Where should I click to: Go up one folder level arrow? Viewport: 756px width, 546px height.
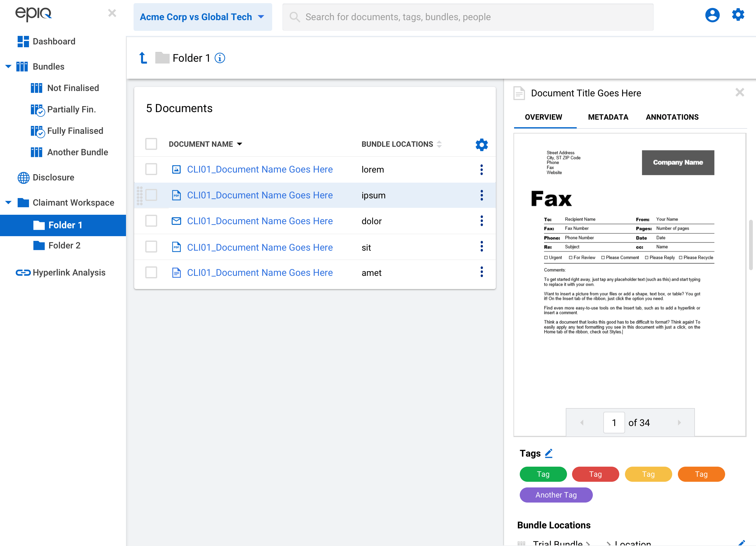143,58
